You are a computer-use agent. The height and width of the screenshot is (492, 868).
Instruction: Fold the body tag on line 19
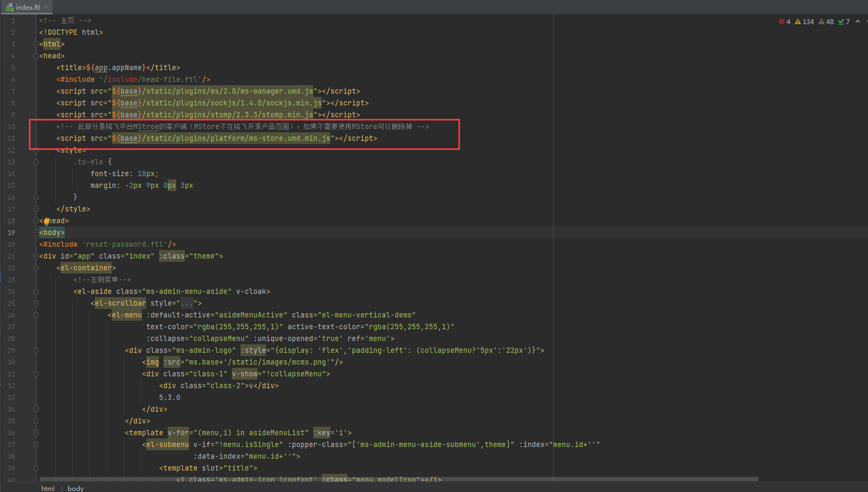[36, 233]
